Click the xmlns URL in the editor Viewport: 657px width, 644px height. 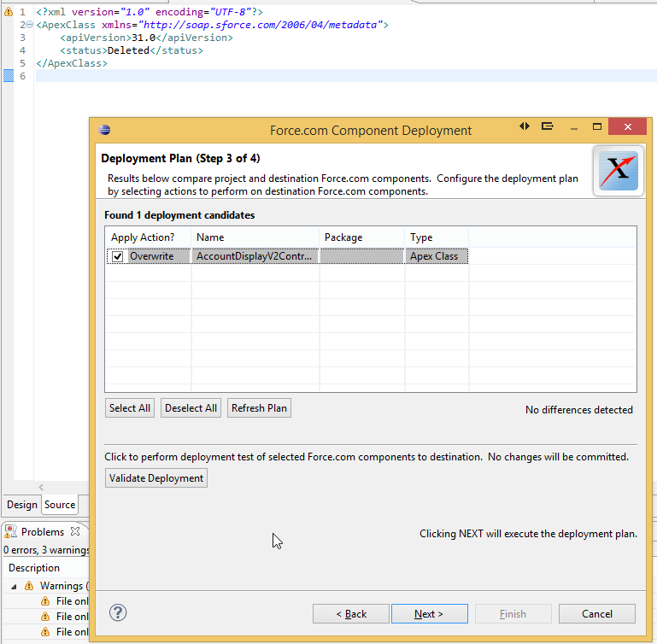261,25
